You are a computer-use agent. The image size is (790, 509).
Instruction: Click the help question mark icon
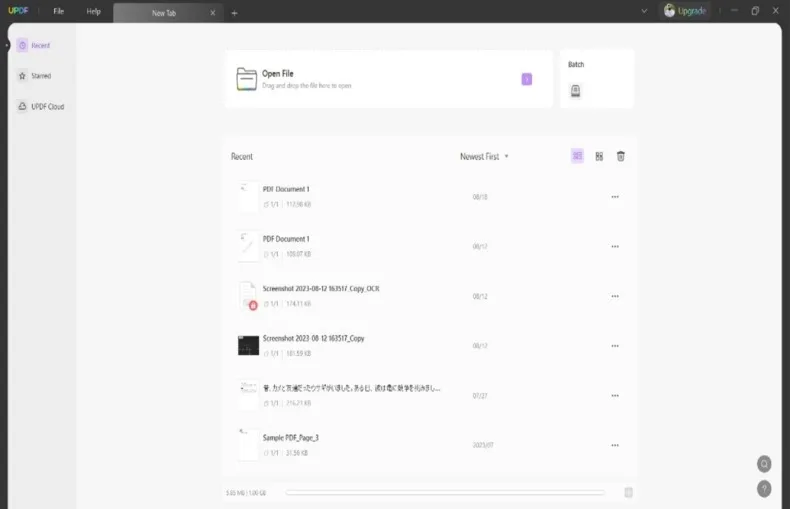[x=764, y=488]
